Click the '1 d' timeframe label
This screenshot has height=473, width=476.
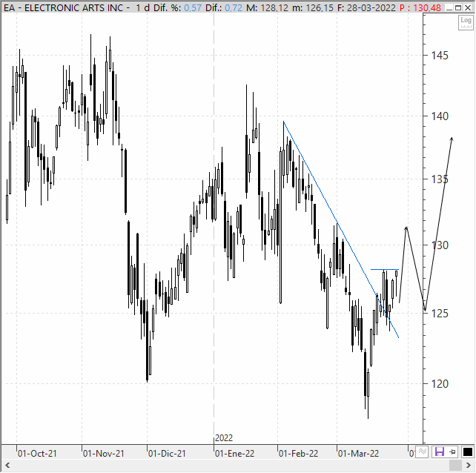pos(142,7)
